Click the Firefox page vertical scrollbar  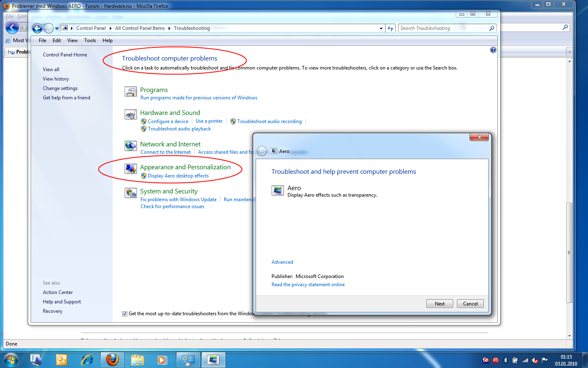(569, 253)
